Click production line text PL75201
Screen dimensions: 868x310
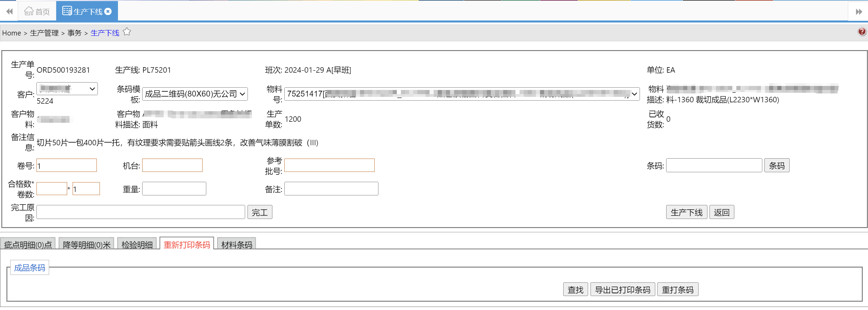click(x=156, y=70)
